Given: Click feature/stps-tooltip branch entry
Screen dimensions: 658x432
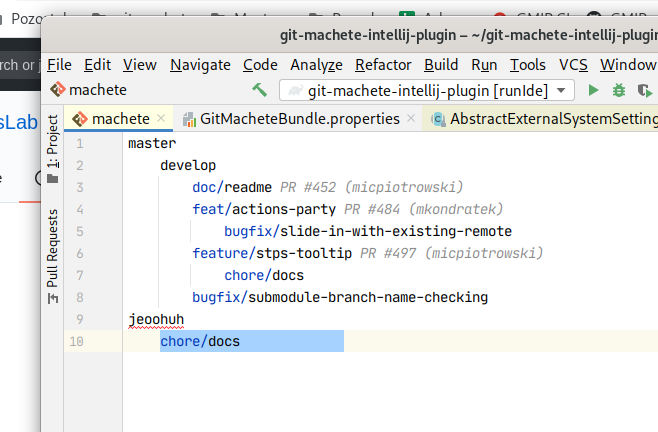Looking at the screenshot, I should [272, 253].
